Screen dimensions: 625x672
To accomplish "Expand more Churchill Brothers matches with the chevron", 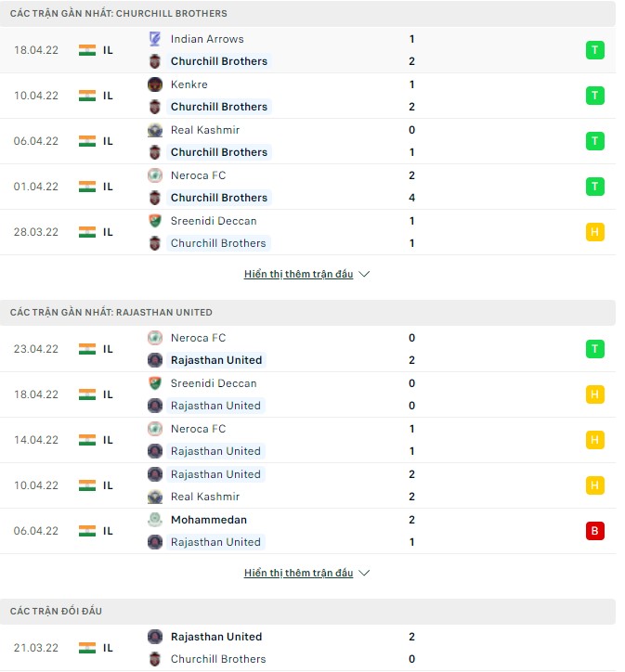I will [x=364, y=275].
